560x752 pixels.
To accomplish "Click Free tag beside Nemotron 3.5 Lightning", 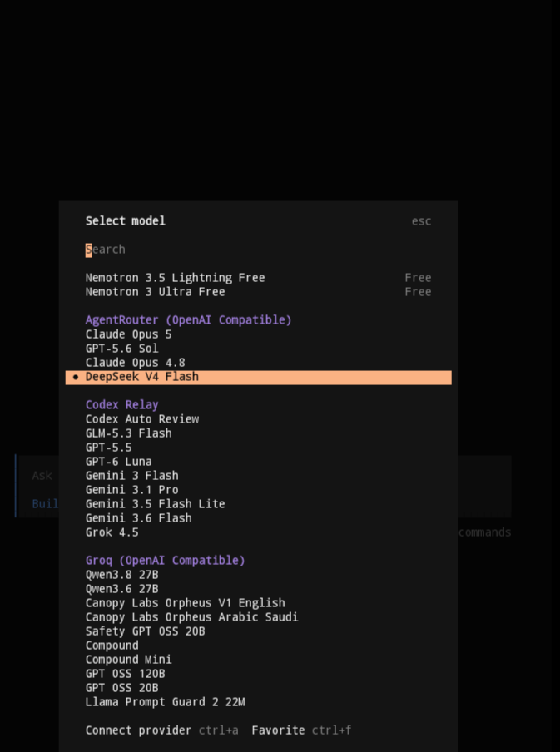I will coord(418,278).
